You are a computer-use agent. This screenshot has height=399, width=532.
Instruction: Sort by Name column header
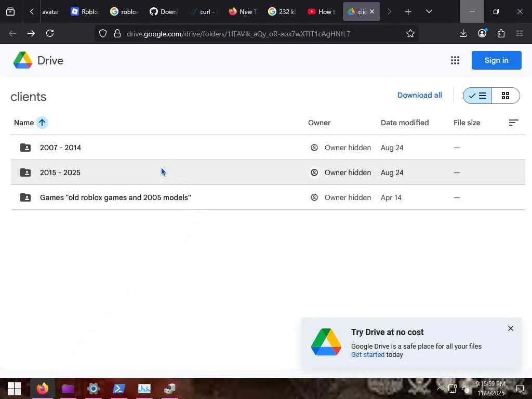pyautogui.click(x=24, y=123)
